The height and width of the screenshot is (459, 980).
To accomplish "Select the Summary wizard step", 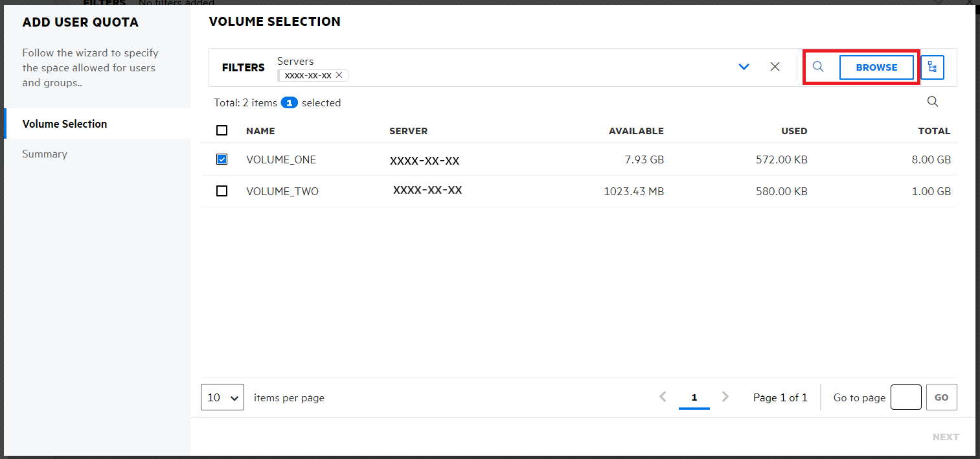I will point(45,154).
